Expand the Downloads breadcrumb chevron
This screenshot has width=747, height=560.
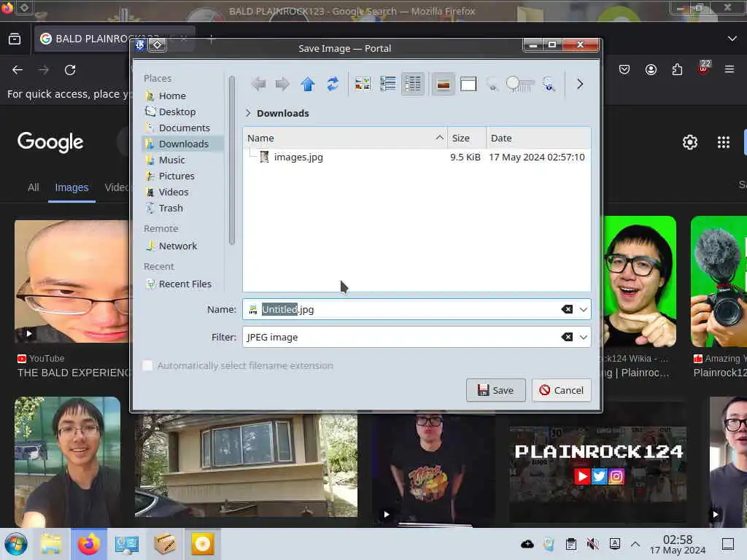click(248, 113)
